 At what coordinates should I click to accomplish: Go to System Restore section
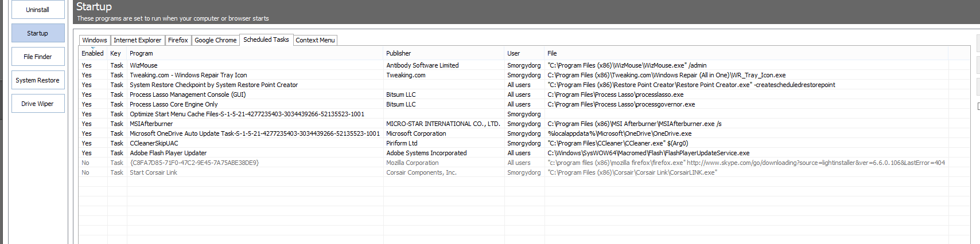[38, 80]
